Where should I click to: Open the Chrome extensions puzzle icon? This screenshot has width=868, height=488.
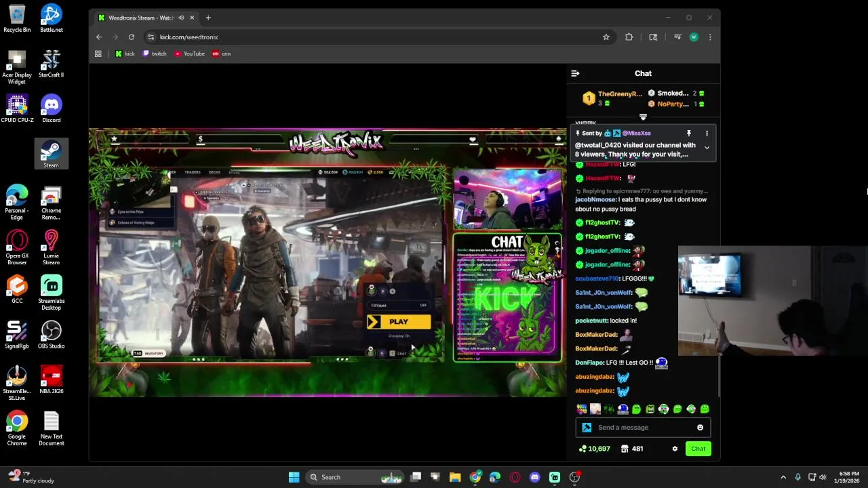point(629,37)
